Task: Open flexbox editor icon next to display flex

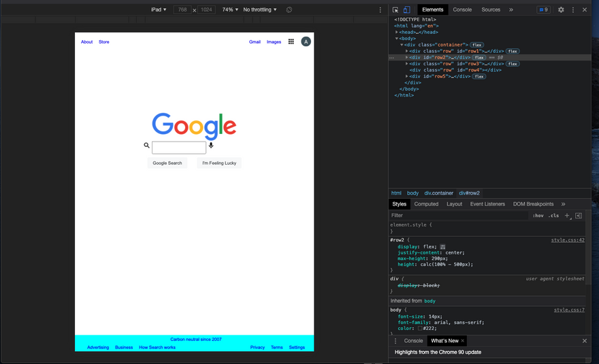Action: coord(442,247)
